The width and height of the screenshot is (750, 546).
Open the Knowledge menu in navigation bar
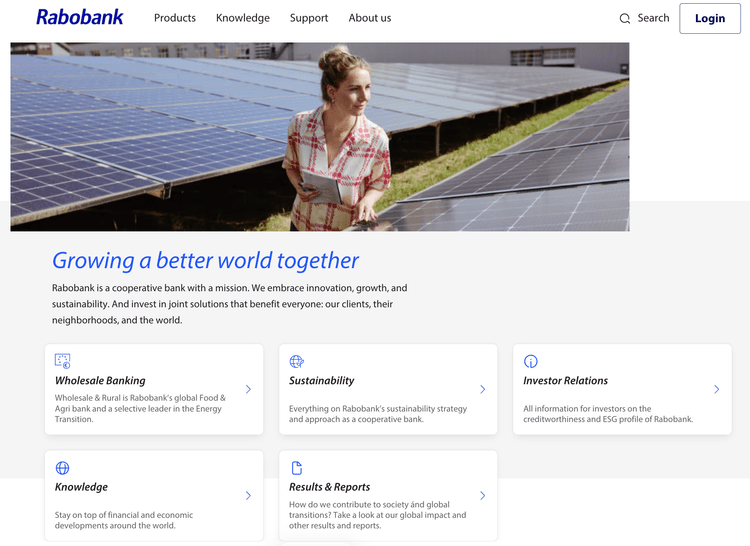click(243, 18)
